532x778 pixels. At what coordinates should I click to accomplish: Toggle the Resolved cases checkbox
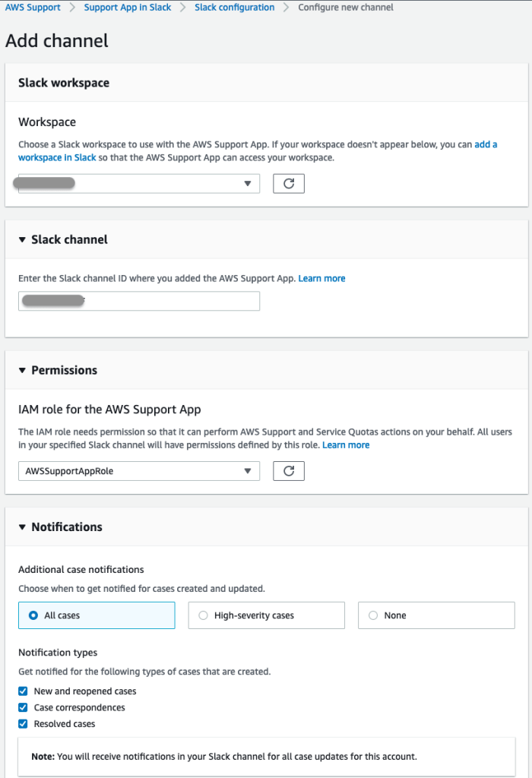(24, 724)
